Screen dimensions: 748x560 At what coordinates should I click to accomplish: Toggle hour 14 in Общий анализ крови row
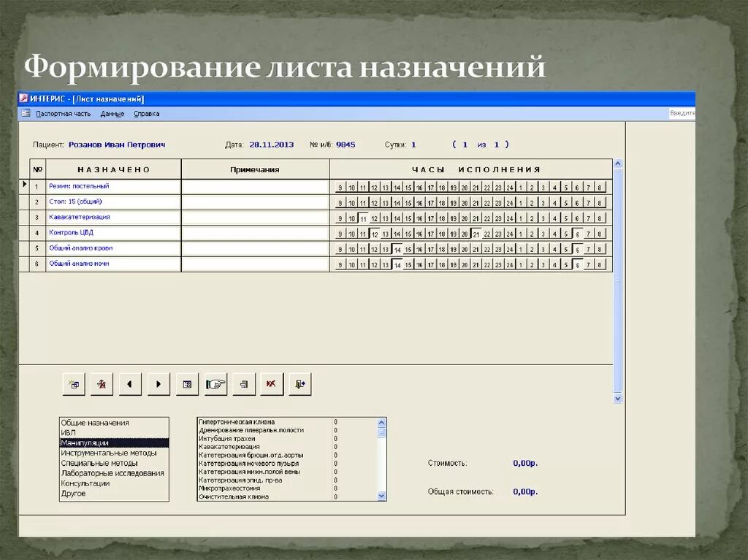click(x=397, y=250)
